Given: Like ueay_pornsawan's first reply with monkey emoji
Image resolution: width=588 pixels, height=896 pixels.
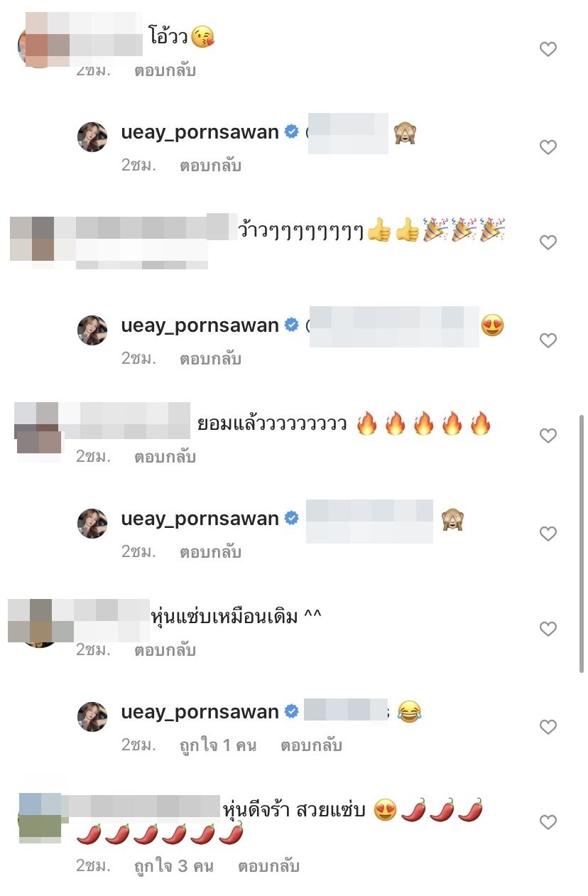Looking at the screenshot, I should (548, 147).
